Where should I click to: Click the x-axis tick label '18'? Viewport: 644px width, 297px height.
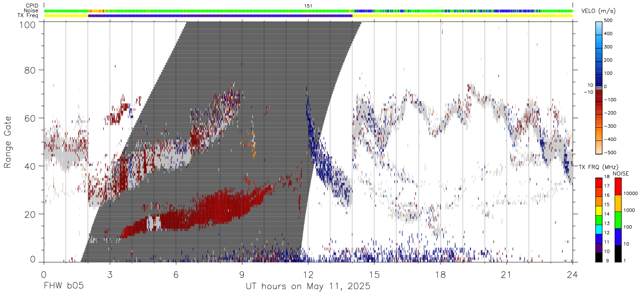click(x=441, y=274)
